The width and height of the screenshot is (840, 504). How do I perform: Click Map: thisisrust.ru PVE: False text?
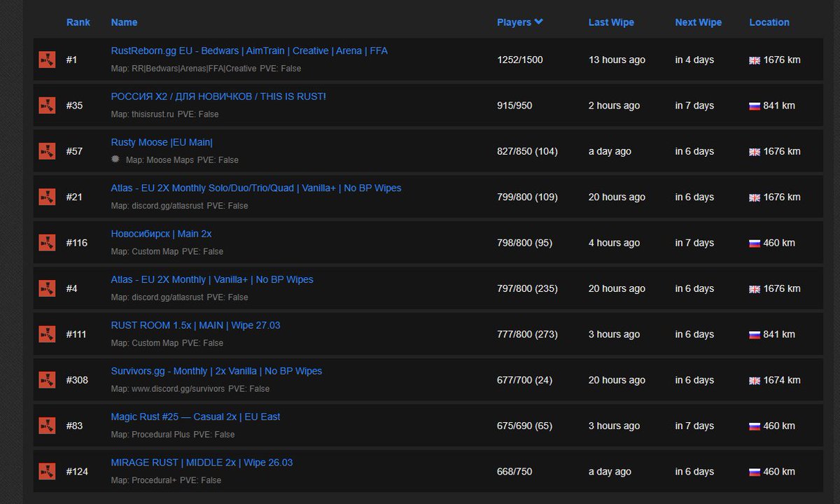coord(164,114)
